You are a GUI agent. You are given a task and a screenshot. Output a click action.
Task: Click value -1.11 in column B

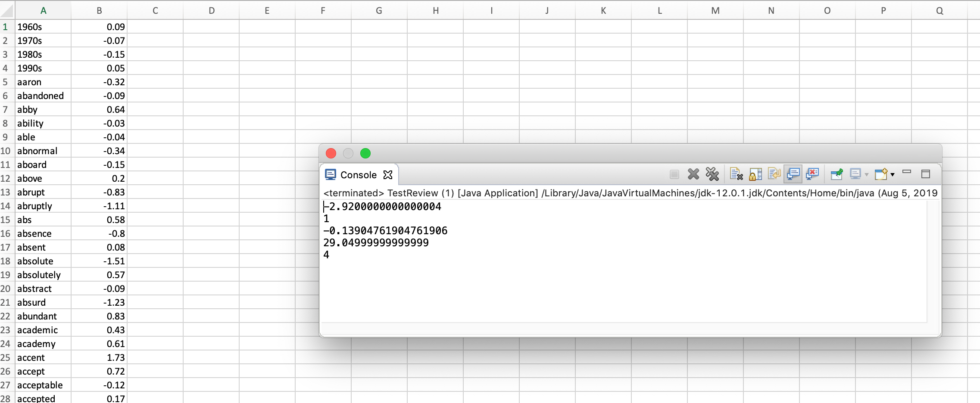click(x=99, y=206)
